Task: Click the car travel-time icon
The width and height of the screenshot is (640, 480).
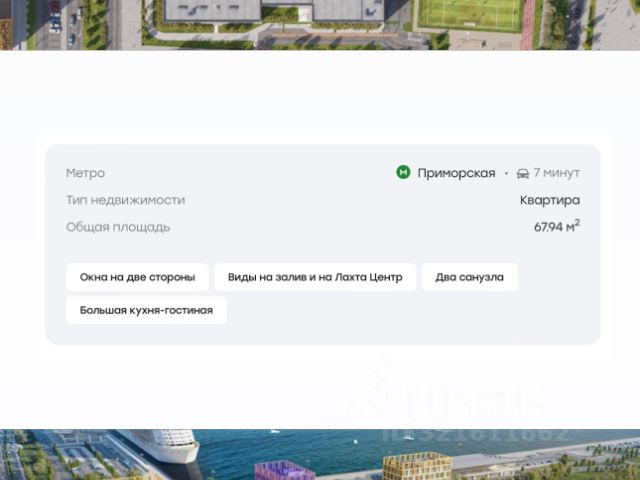Action: pyautogui.click(x=523, y=173)
